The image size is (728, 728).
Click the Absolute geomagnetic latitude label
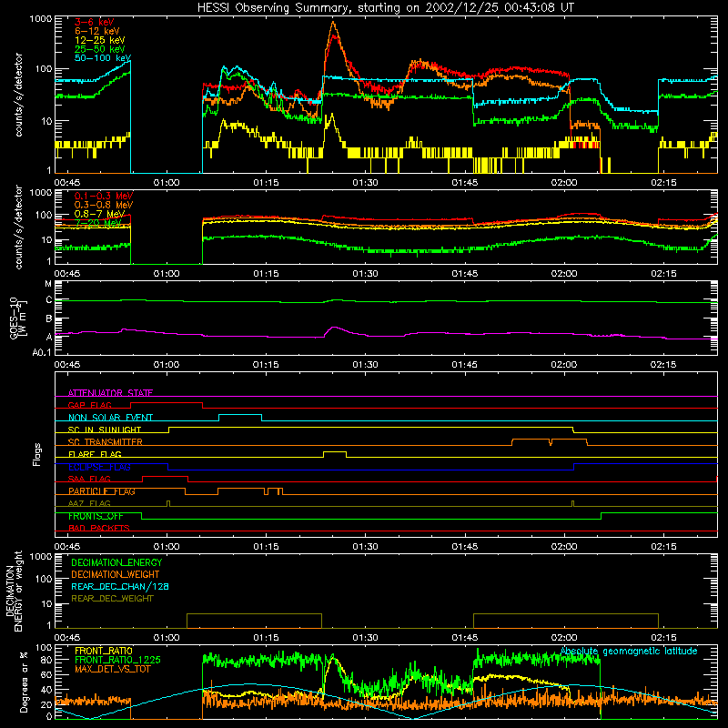[x=629, y=651]
